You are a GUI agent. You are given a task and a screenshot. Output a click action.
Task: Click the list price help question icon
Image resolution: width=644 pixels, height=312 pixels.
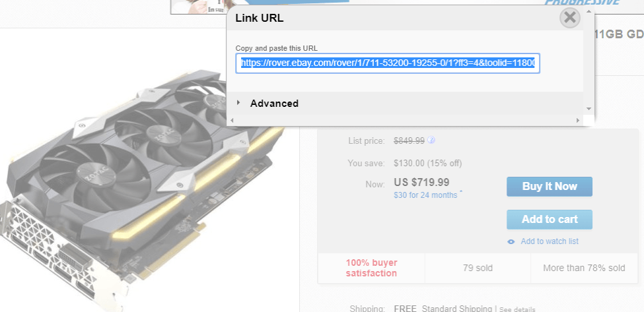point(431,140)
